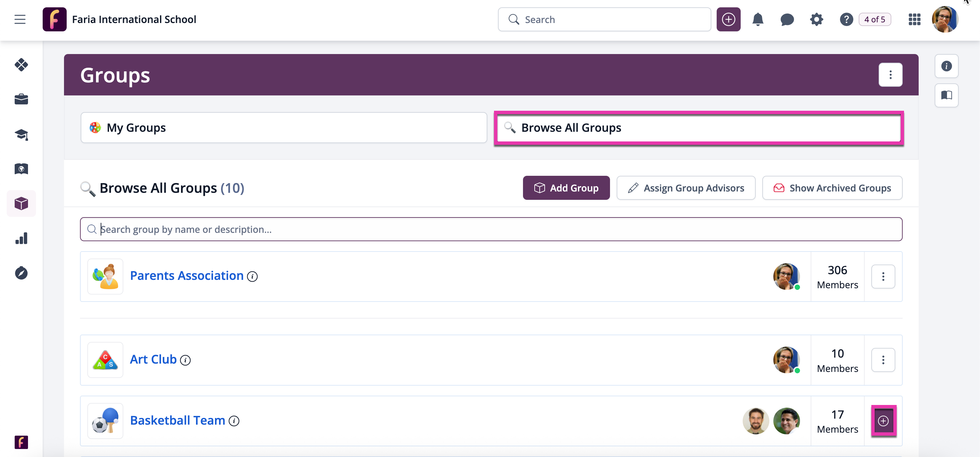Click Faria International School title
980x457 pixels.
[134, 19]
